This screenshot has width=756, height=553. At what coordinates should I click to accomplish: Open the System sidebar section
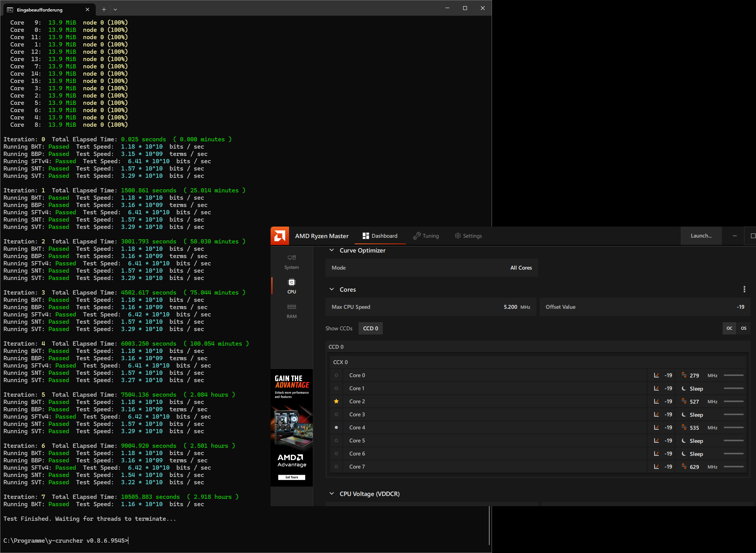coord(292,262)
